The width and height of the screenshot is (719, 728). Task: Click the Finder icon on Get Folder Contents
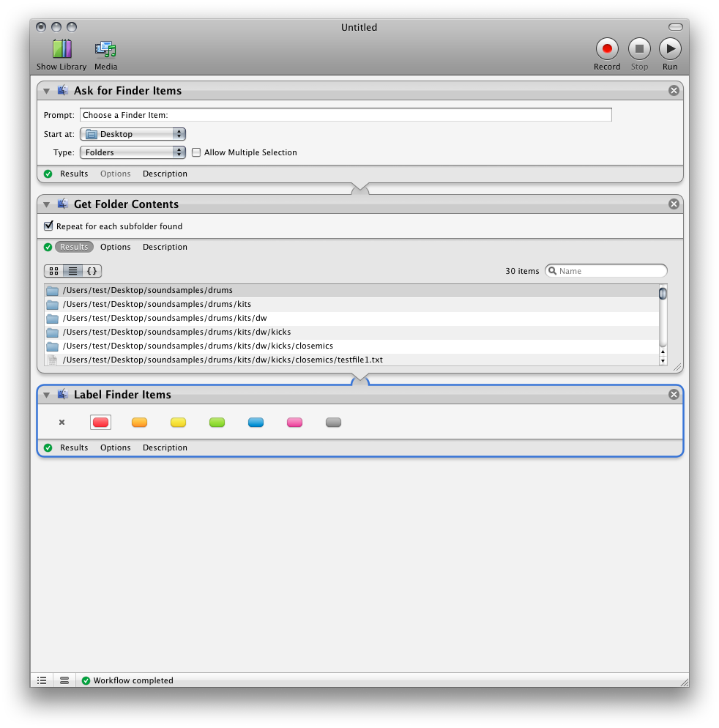63,204
